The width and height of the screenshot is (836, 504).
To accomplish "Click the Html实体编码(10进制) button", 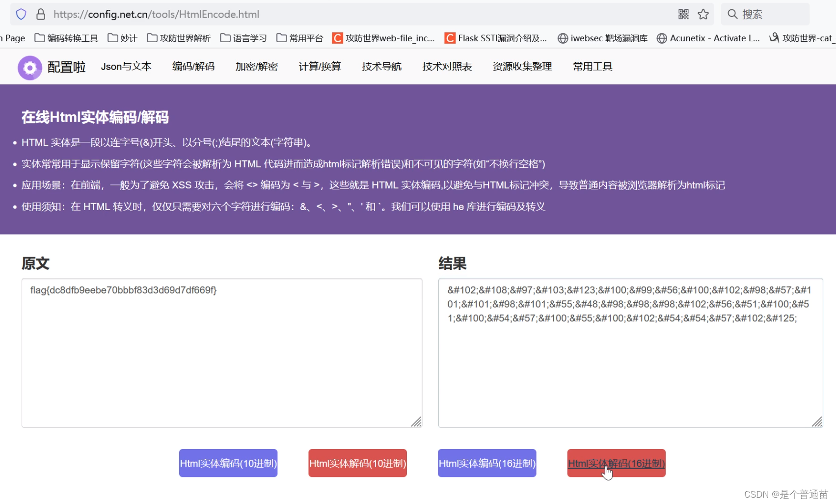I will (x=228, y=463).
